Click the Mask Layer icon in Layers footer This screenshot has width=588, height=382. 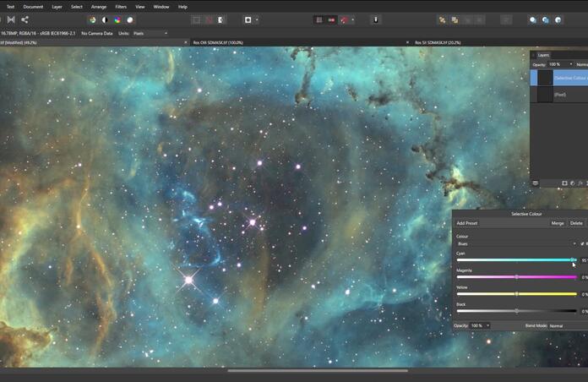tap(564, 183)
